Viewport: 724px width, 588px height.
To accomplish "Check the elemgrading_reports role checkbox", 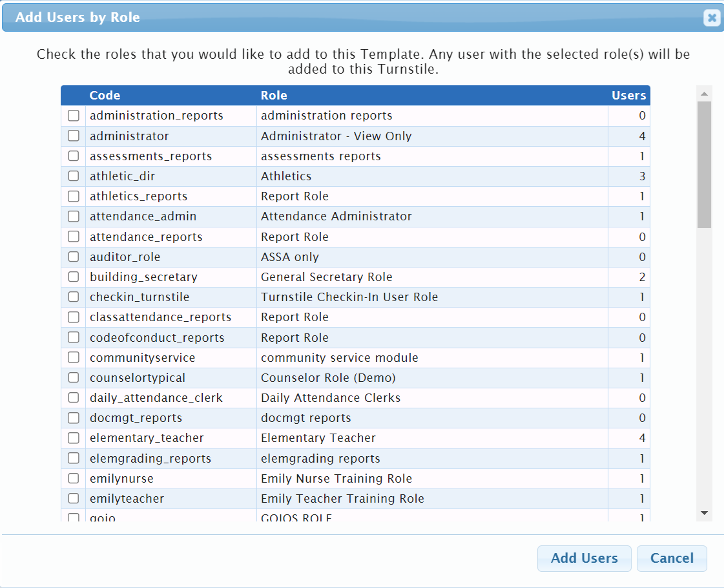I will [x=74, y=458].
